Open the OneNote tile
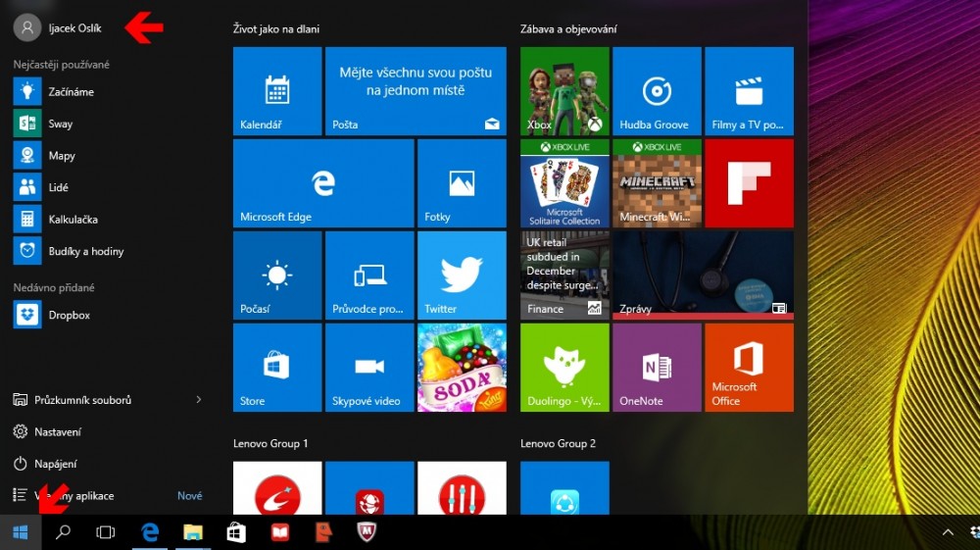The height and width of the screenshot is (550, 980). pos(656,368)
